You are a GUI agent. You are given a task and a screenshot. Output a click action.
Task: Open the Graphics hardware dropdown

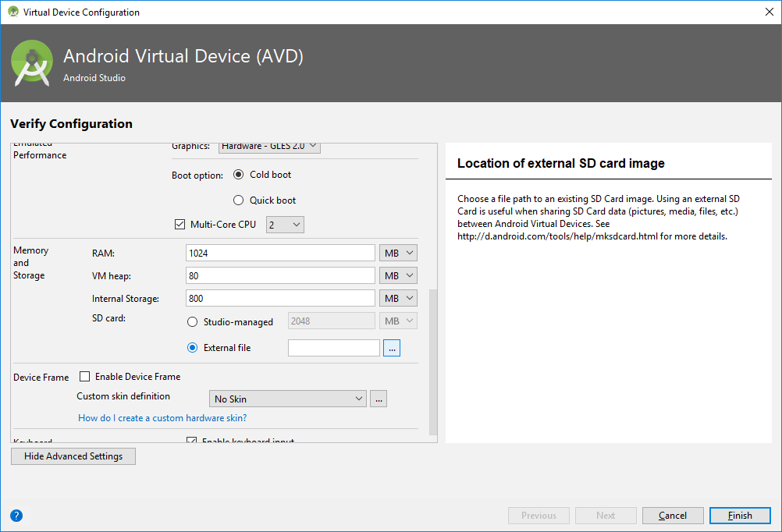click(269, 146)
